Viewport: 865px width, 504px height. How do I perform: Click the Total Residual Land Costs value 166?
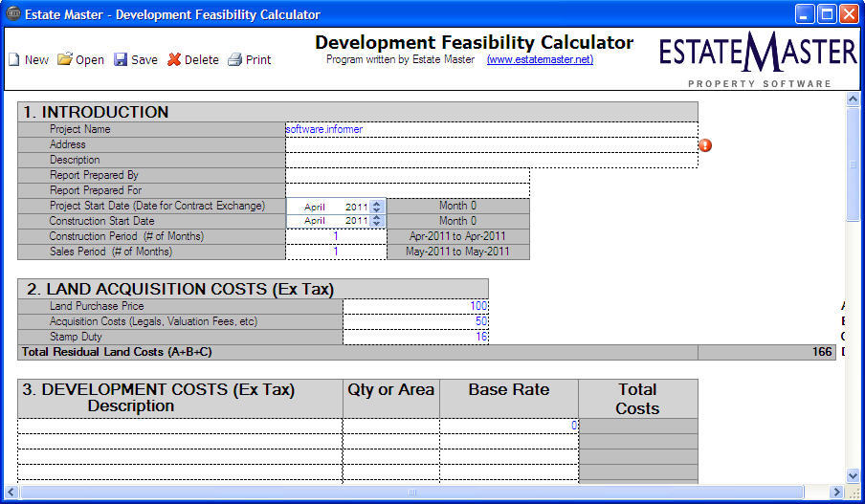(x=822, y=352)
